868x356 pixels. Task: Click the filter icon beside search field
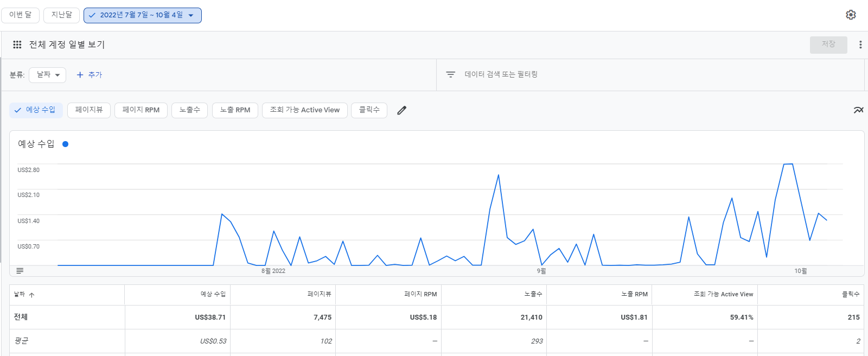click(450, 74)
